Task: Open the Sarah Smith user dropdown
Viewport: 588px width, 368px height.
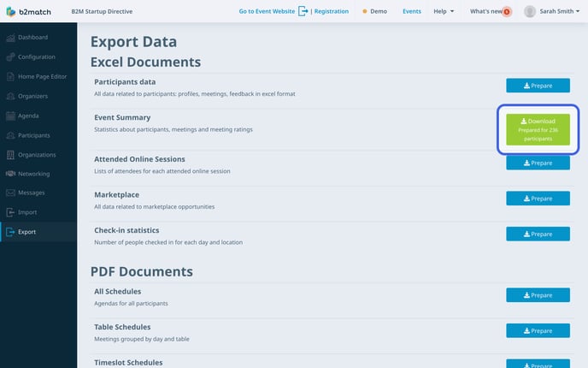Action: pyautogui.click(x=560, y=11)
